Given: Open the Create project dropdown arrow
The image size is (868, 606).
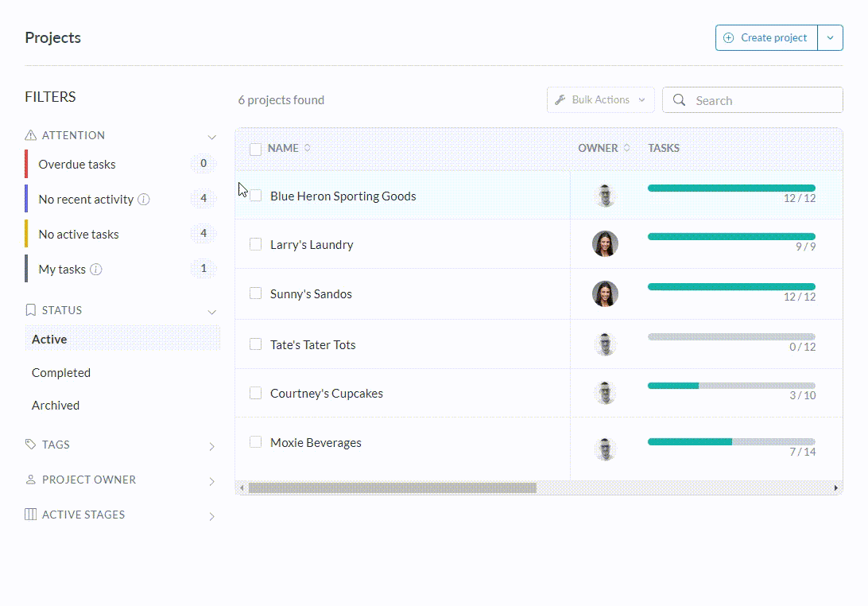Looking at the screenshot, I should [830, 37].
